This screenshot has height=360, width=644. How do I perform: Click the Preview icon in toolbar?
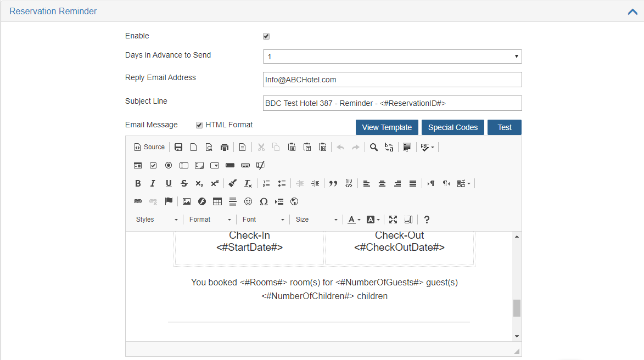pyautogui.click(x=209, y=147)
